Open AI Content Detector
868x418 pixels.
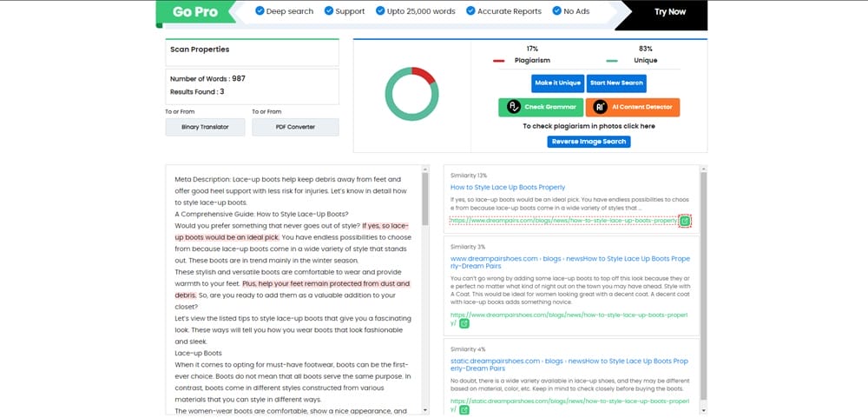[x=633, y=107]
